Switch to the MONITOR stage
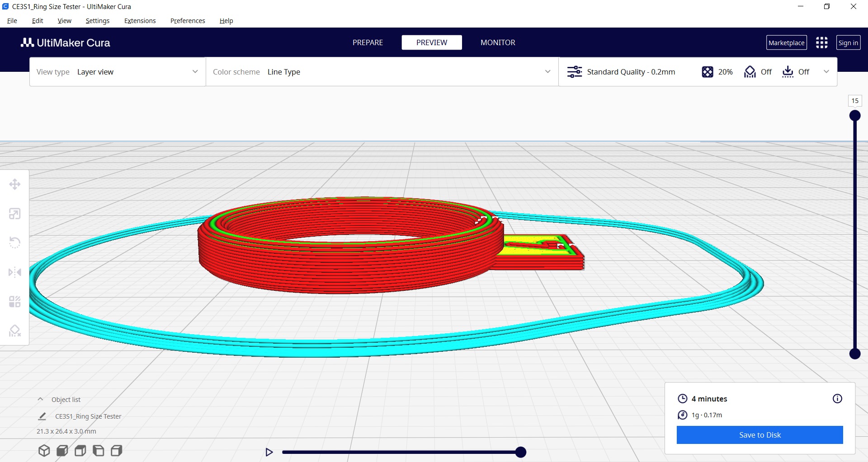Image resolution: width=868 pixels, height=462 pixels. coord(498,42)
